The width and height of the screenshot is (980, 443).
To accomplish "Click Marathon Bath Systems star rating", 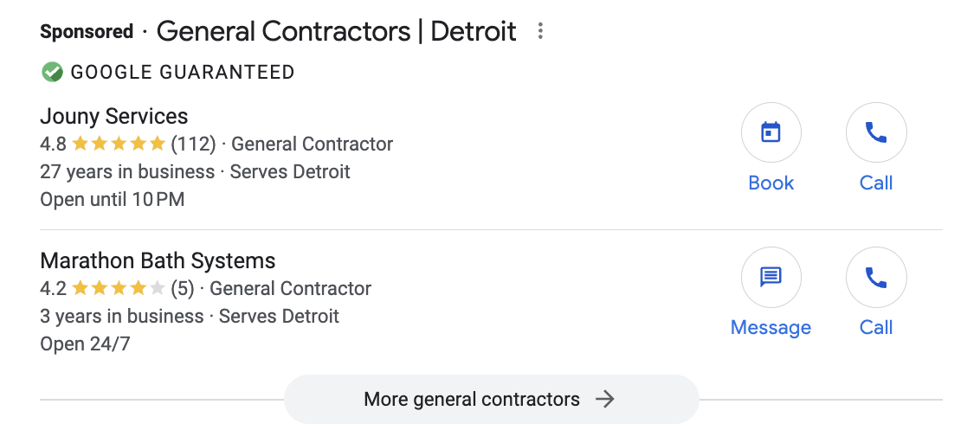I will pos(118,289).
